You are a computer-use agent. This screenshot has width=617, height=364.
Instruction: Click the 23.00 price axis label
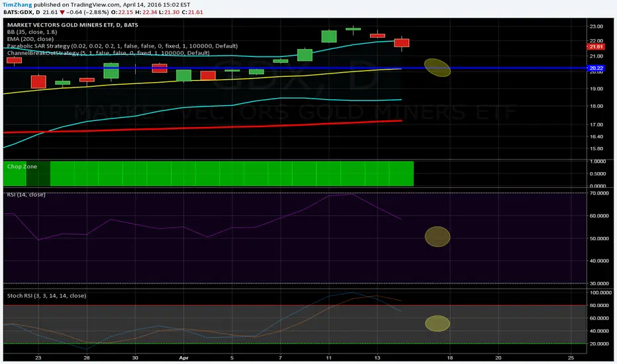[596, 26]
